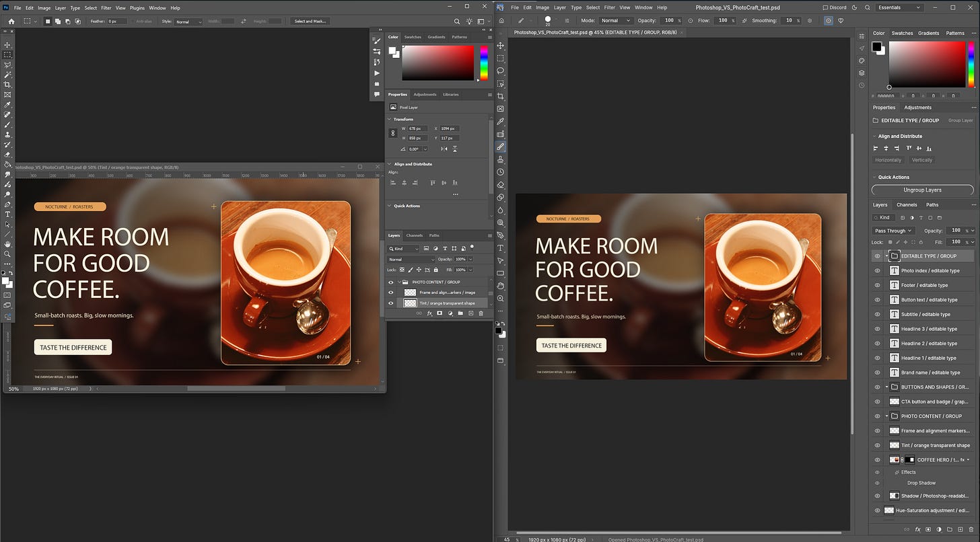Select Horizontal Type tool in left Photoshop toolbar
Viewport: 980px width, 542px height.
[7, 214]
